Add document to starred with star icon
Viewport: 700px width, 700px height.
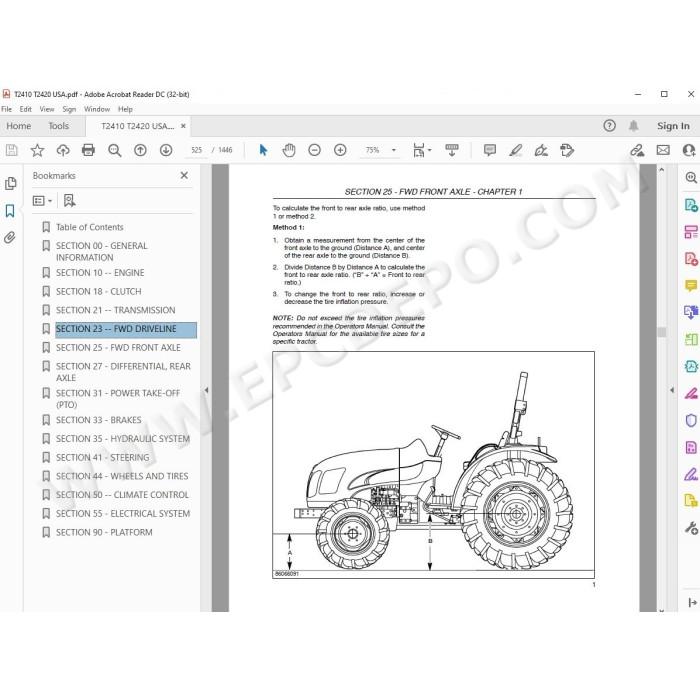click(x=37, y=150)
